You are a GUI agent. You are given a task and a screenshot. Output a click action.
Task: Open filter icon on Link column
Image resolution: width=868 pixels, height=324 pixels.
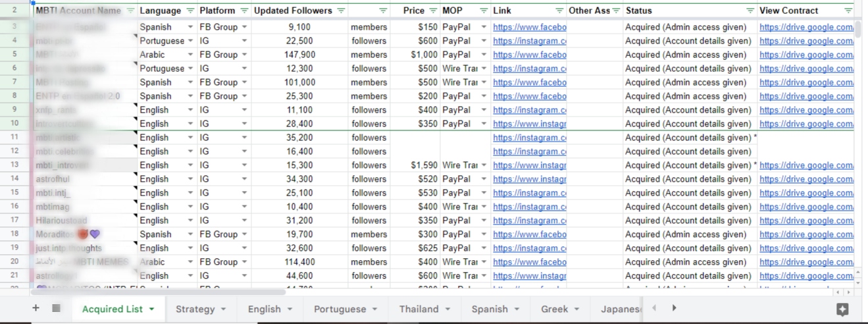coord(559,11)
